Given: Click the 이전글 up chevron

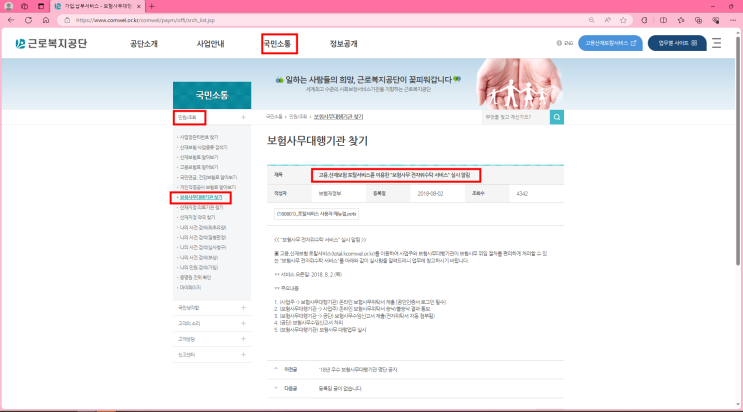Looking at the screenshot, I should click(276, 369).
